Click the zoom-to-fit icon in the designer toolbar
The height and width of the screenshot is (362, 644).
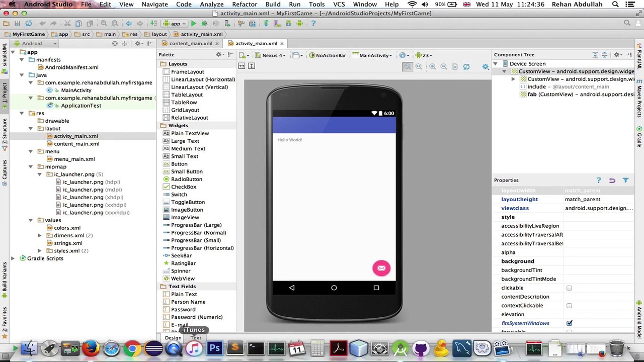pyautogui.click(x=408, y=66)
